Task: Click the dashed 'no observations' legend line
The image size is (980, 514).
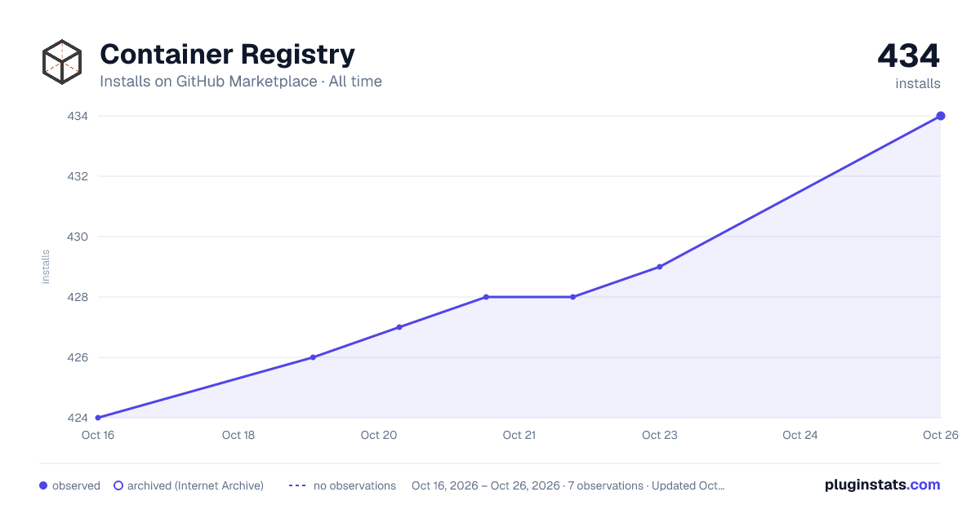Action: coord(297,485)
